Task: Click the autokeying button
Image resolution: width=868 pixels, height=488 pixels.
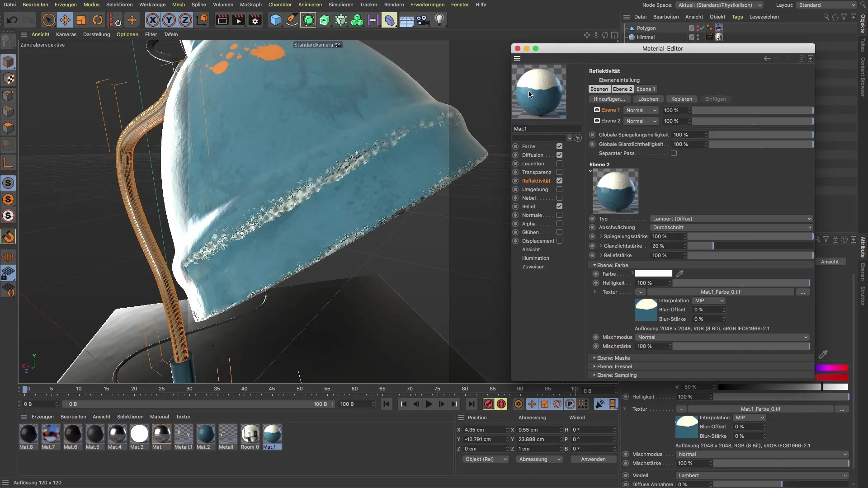Action: tap(501, 404)
